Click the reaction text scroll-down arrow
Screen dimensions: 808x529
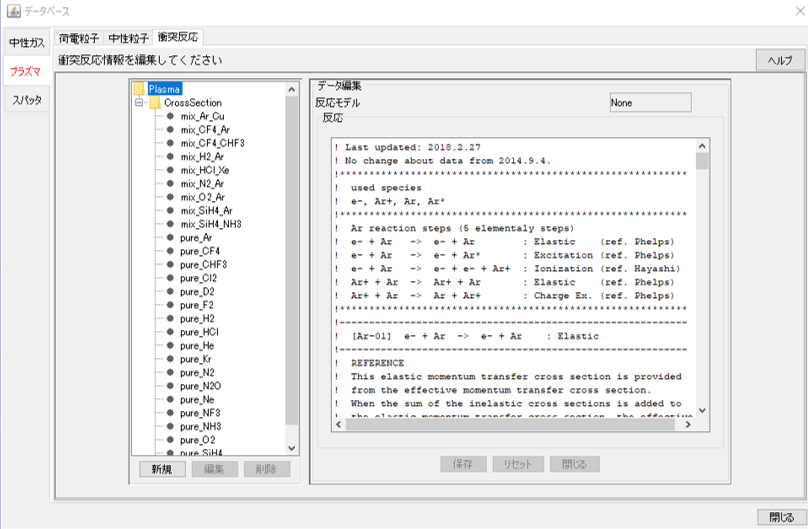pyautogui.click(x=702, y=411)
